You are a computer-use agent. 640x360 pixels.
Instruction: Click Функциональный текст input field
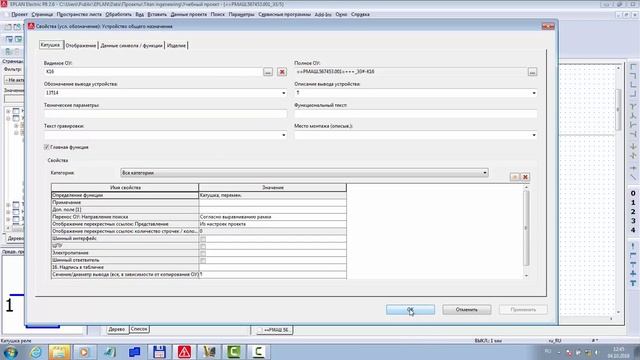coord(416,114)
